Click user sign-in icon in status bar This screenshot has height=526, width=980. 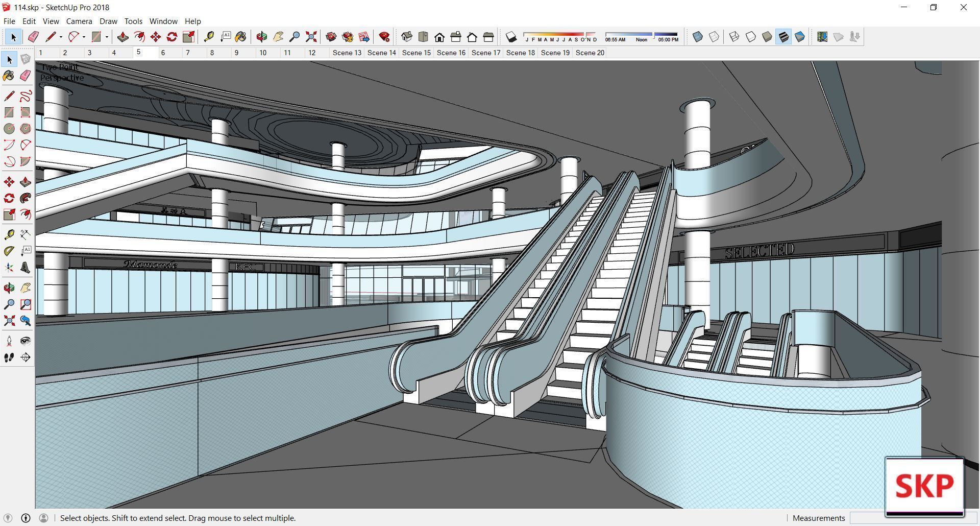[43, 518]
